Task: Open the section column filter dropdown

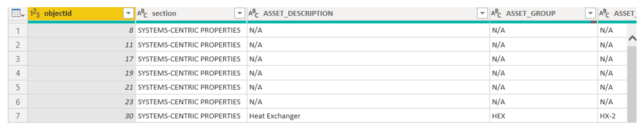Action: coord(240,13)
